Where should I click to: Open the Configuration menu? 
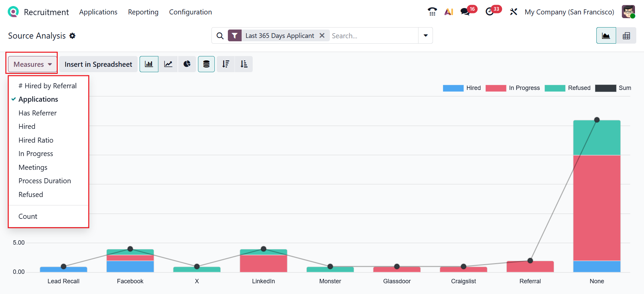190,12
